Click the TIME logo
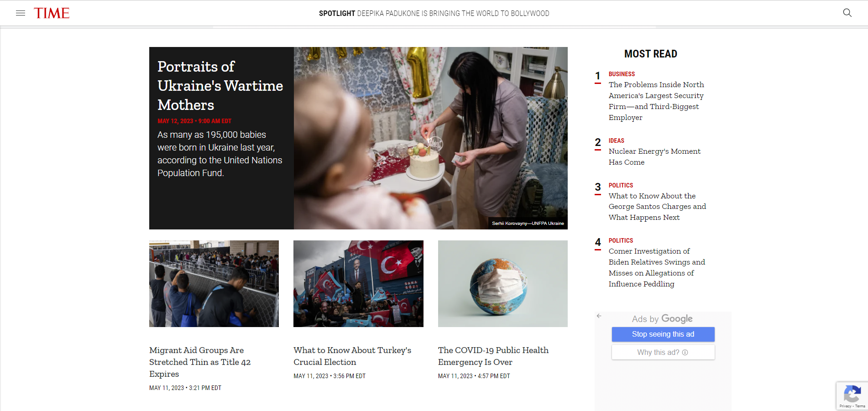Screen dimensions: 868x411 52,13
